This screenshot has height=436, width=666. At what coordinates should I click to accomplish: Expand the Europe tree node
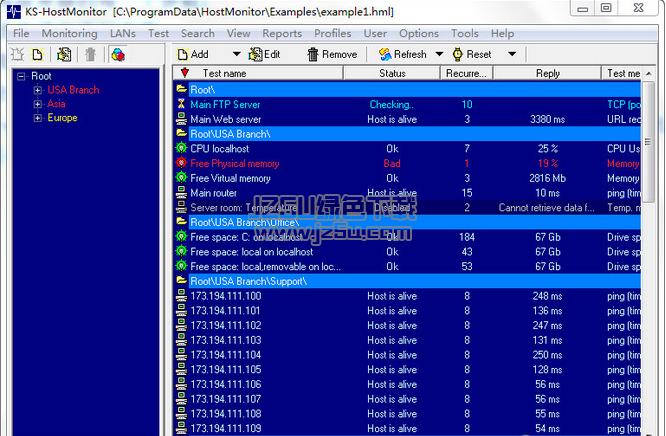[x=38, y=118]
